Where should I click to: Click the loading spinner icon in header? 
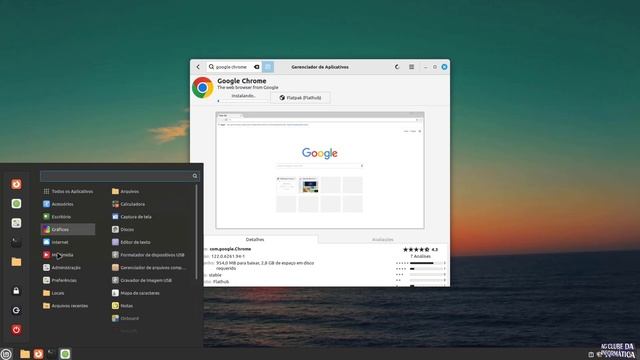(x=397, y=67)
